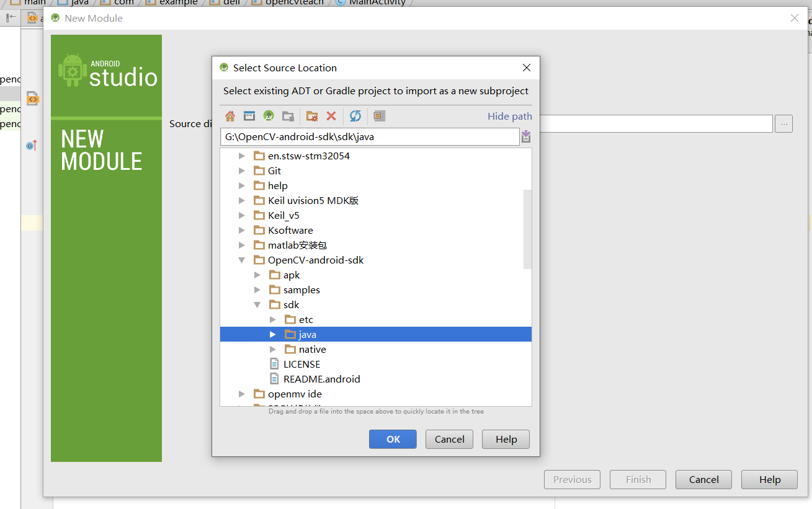Click the Git folder icon

[x=259, y=170]
